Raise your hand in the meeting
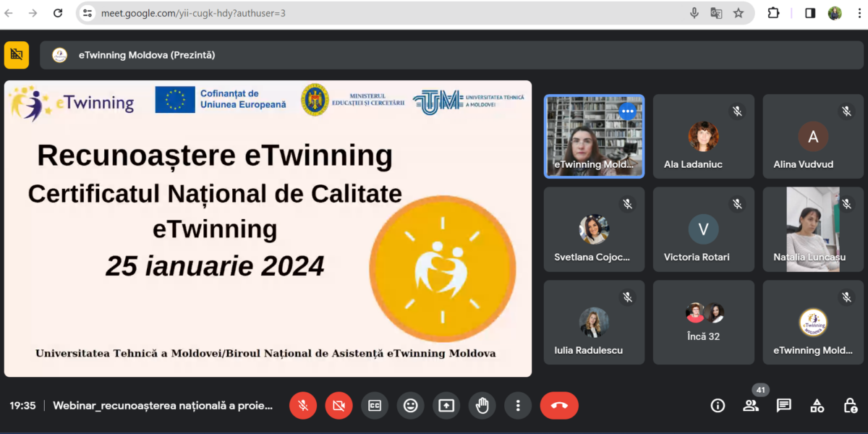This screenshot has height=434, width=868. pyautogui.click(x=482, y=406)
